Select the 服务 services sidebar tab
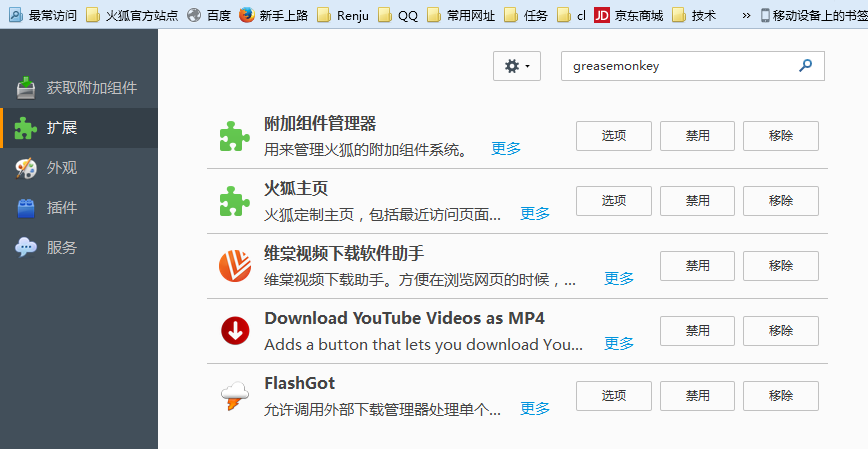Viewport: 868px width, 449px height. (79, 247)
